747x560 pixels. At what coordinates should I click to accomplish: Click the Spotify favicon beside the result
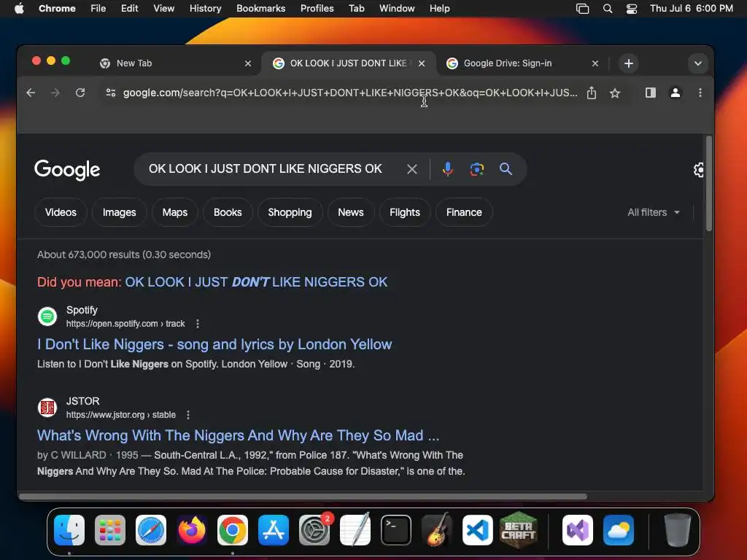(47, 316)
